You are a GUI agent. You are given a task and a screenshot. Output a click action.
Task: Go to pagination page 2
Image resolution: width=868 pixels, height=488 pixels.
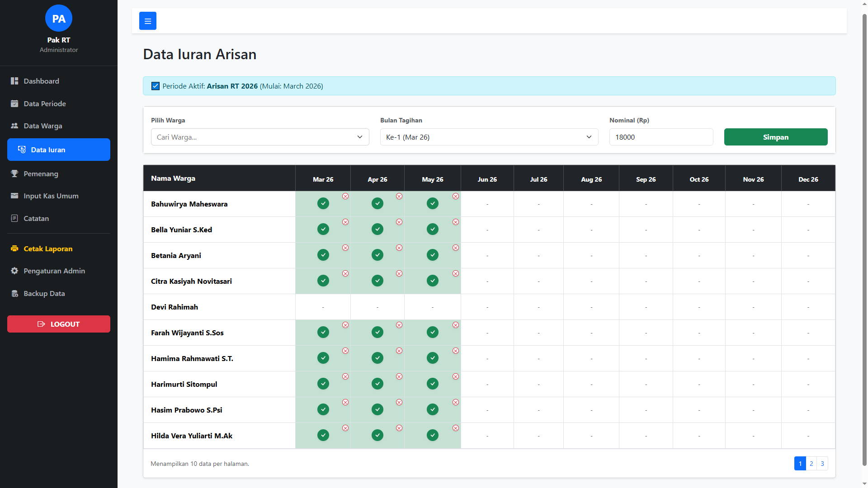pos(811,464)
